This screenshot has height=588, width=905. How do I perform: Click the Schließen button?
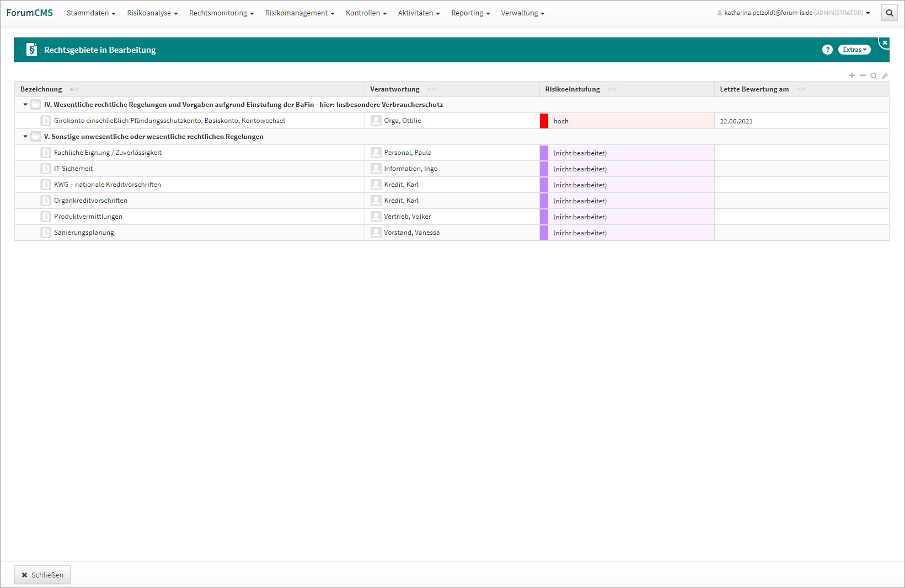tap(42, 575)
